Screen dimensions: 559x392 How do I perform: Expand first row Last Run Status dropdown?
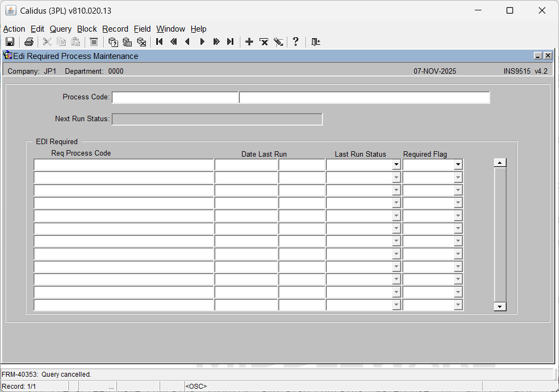[x=396, y=165]
